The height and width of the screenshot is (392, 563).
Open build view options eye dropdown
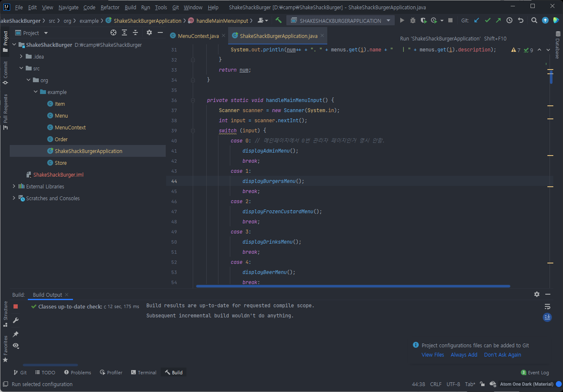click(16, 346)
